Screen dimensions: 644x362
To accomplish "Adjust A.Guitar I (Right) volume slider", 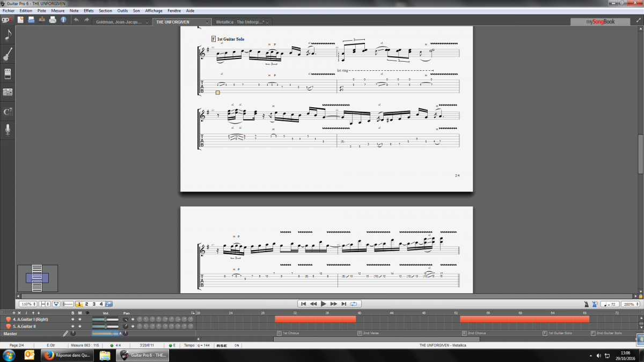I will point(105,319).
